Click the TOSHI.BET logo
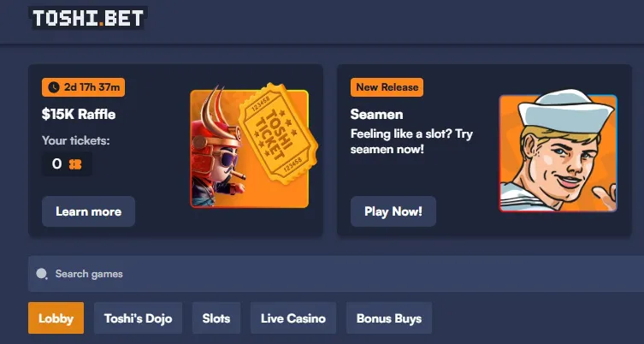 click(x=88, y=18)
